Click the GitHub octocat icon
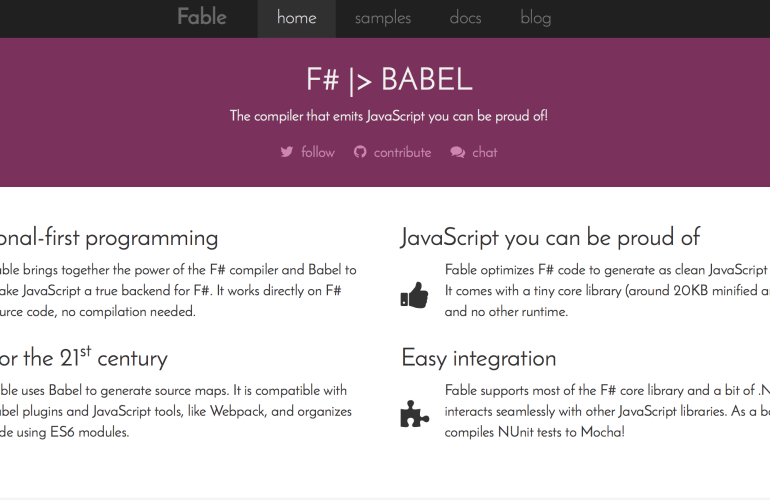770x500 pixels. [360, 152]
